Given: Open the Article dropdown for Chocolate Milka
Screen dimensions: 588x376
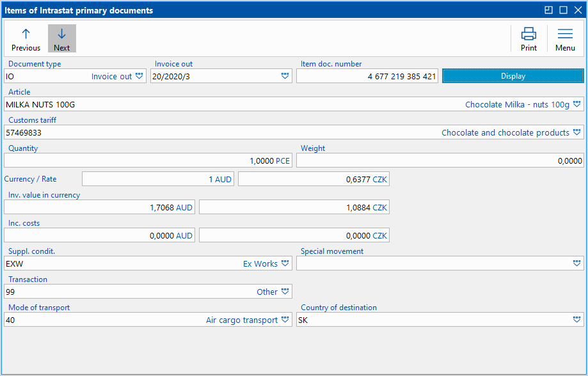Looking at the screenshot, I should [576, 104].
